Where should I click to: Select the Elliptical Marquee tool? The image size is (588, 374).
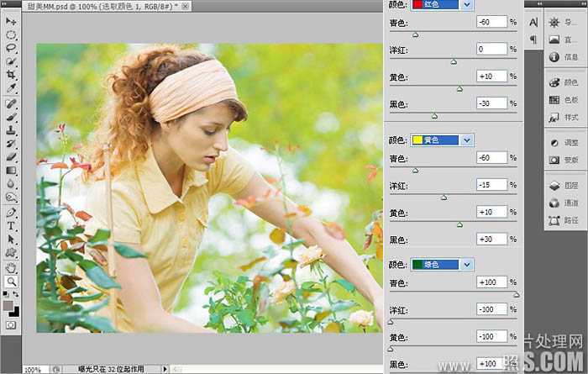[11, 35]
